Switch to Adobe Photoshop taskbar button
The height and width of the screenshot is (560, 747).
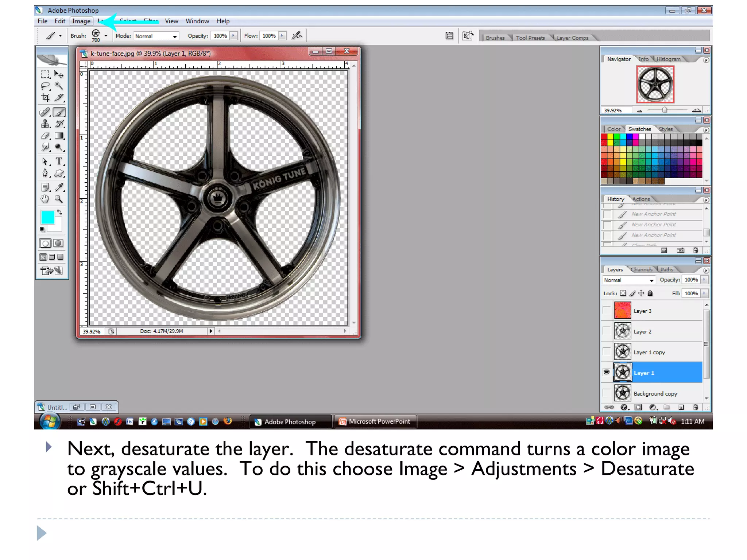pyautogui.click(x=291, y=421)
